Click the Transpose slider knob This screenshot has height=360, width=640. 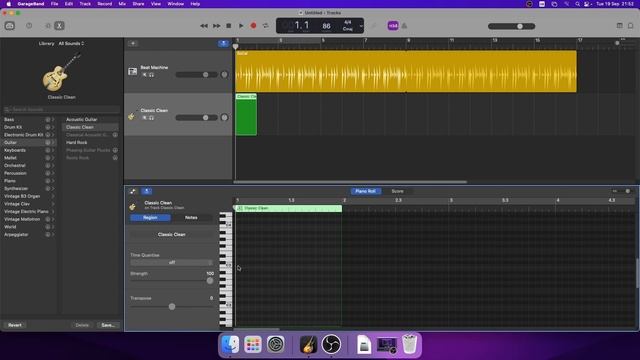[x=172, y=306]
